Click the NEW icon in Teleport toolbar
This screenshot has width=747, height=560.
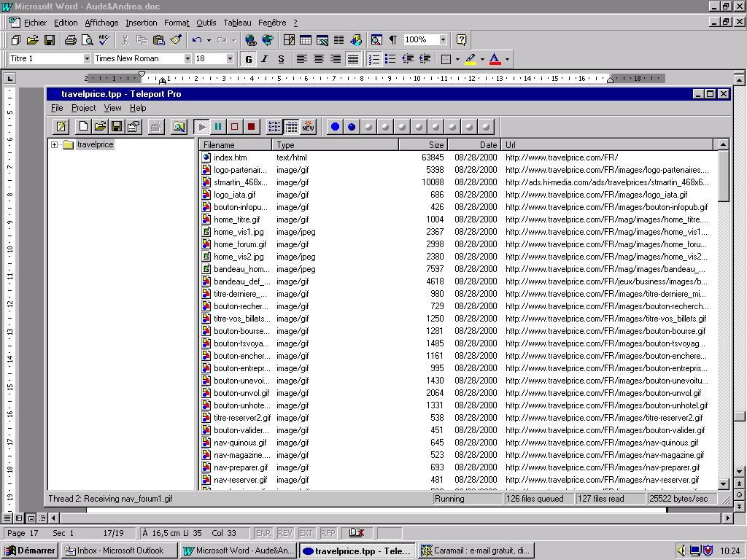pos(309,127)
